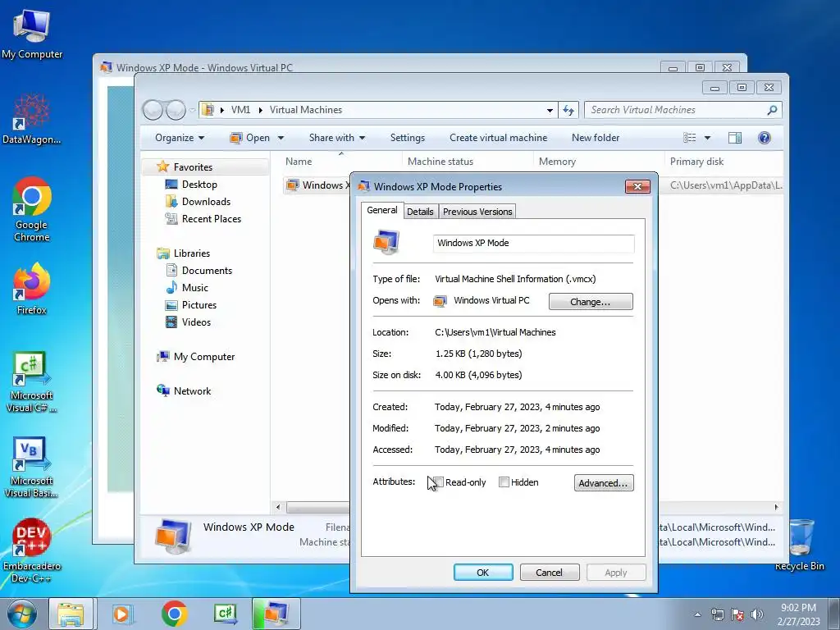Select Downloads in navigation pane
840x630 pixels.
[x=206, y=202]
